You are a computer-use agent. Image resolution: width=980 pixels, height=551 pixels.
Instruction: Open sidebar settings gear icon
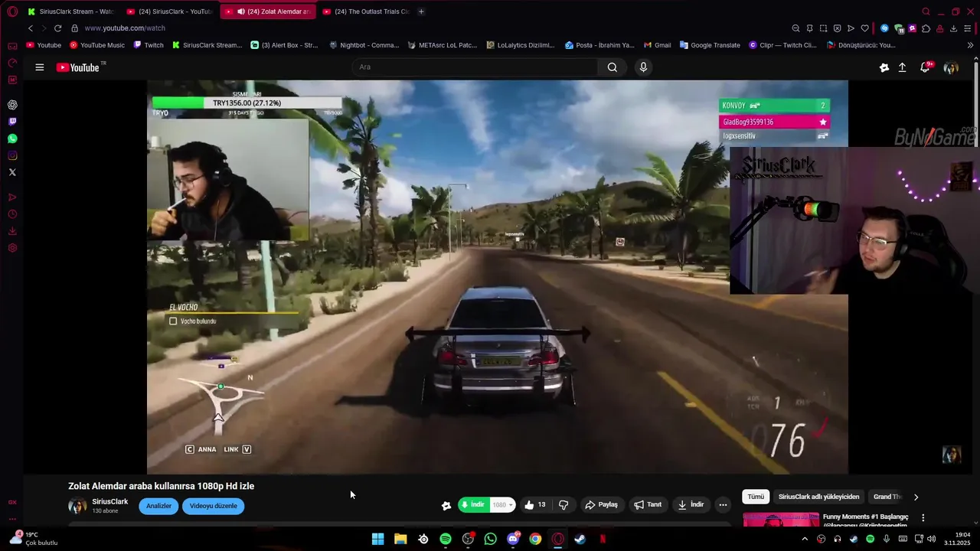[x=12, y=248]
